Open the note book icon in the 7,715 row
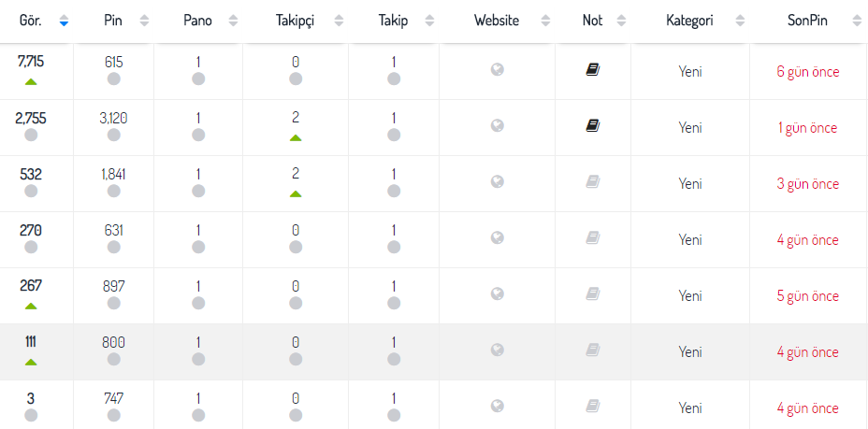This screenshot has width=868, height=429. click(x=592, y=70)
